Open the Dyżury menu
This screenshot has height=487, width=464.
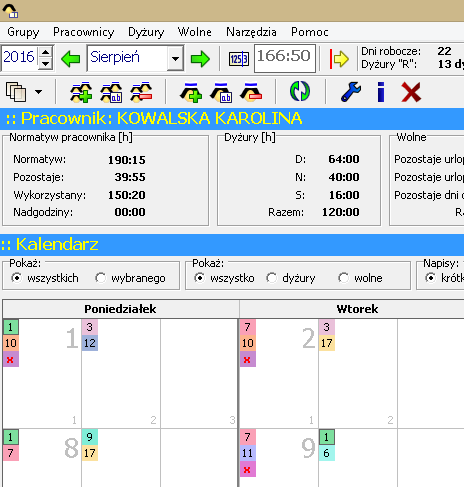pyautogui.click(x=146, y=32)
